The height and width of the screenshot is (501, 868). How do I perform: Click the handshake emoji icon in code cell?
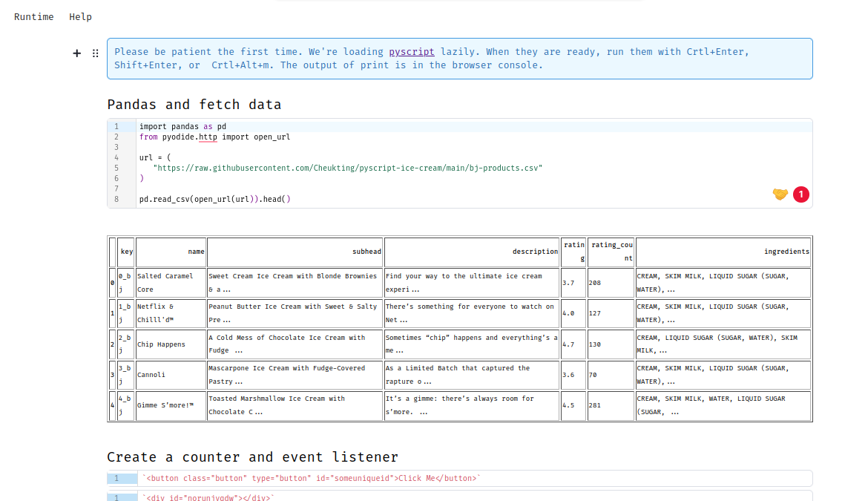pyautogui.click(x=780, y=194)
